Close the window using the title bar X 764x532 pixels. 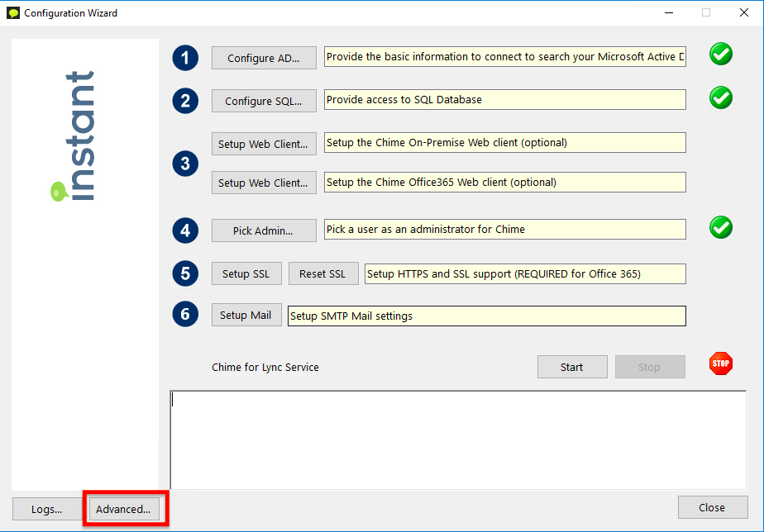click(744, 12)
